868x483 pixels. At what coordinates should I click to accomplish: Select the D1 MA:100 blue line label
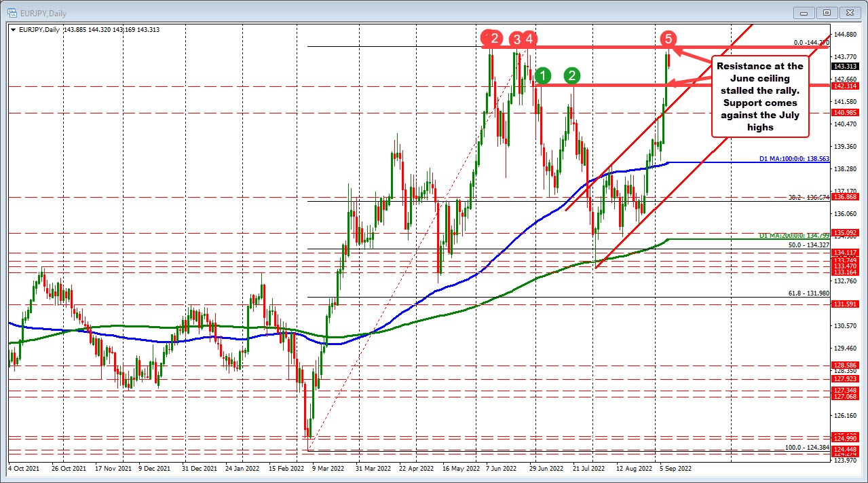[794, 158]
